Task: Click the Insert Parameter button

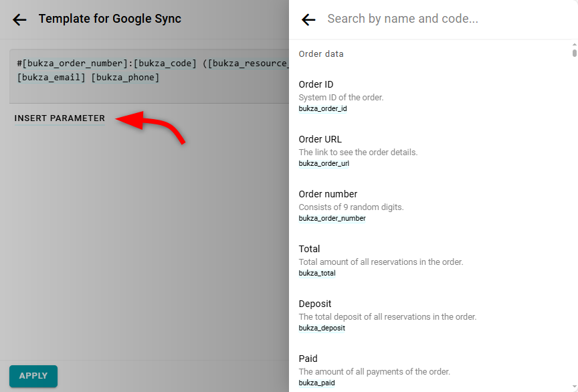Action: pyautogui.click(x=60, y=118)
